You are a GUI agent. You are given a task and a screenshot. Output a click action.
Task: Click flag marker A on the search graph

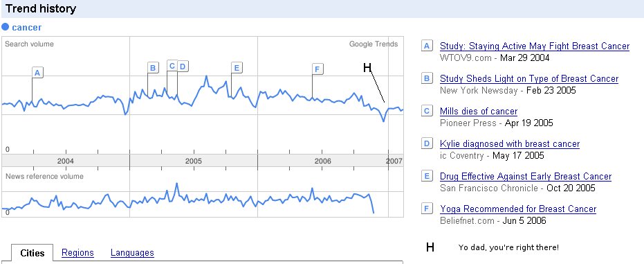pos(37,73)
